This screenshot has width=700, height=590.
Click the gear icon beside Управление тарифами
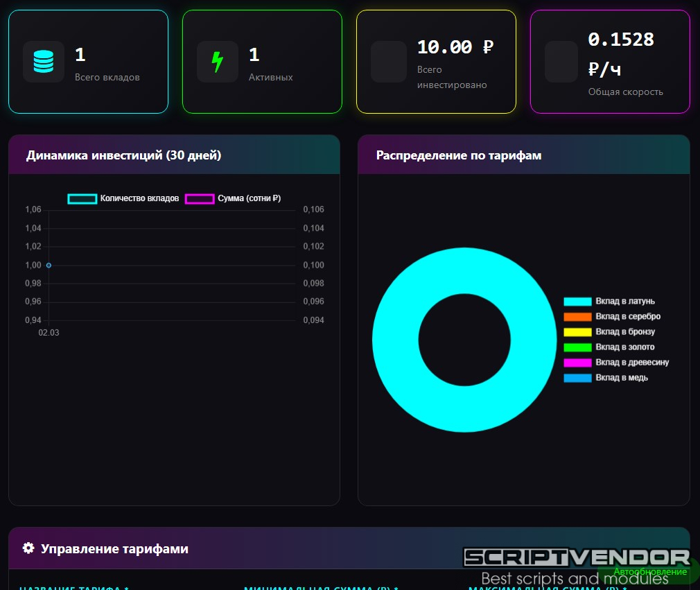coord(28,548)
